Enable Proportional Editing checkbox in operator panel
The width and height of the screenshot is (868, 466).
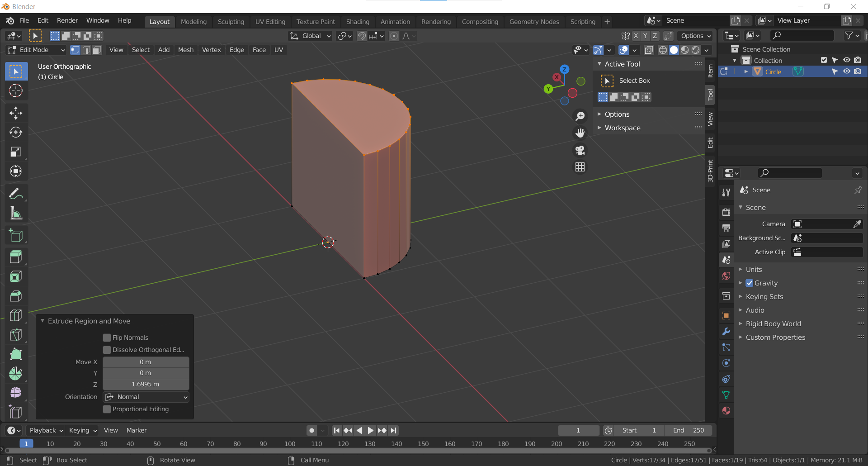[x=107, y=409]
